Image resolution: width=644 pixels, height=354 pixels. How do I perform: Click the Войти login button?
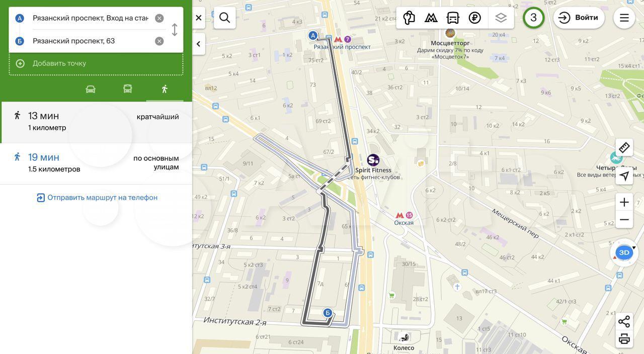tap(579, 18)
